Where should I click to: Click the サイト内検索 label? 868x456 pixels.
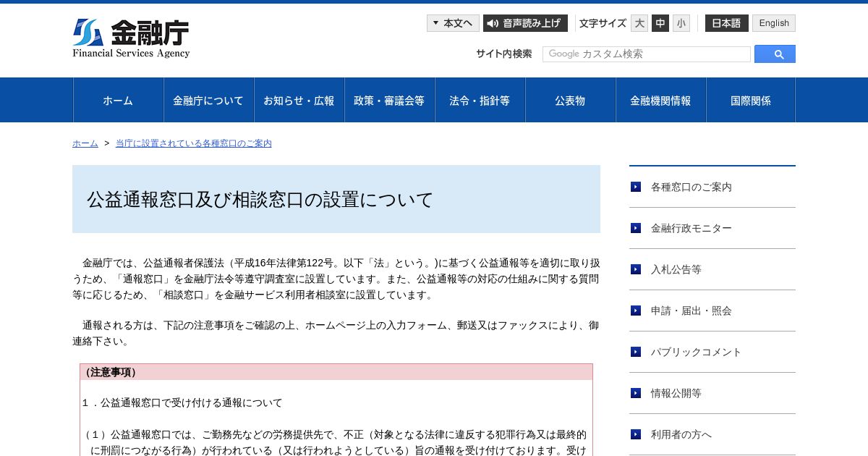point(503,54)
